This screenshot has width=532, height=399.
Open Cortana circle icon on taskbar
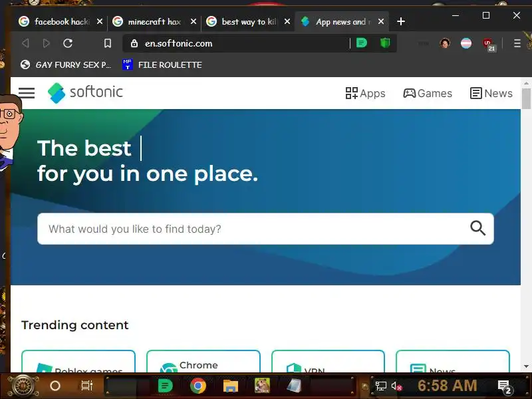click(x=55, y=386)
